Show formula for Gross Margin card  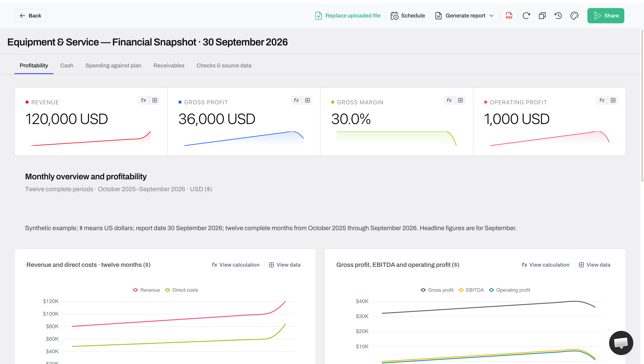click(449, 100)
